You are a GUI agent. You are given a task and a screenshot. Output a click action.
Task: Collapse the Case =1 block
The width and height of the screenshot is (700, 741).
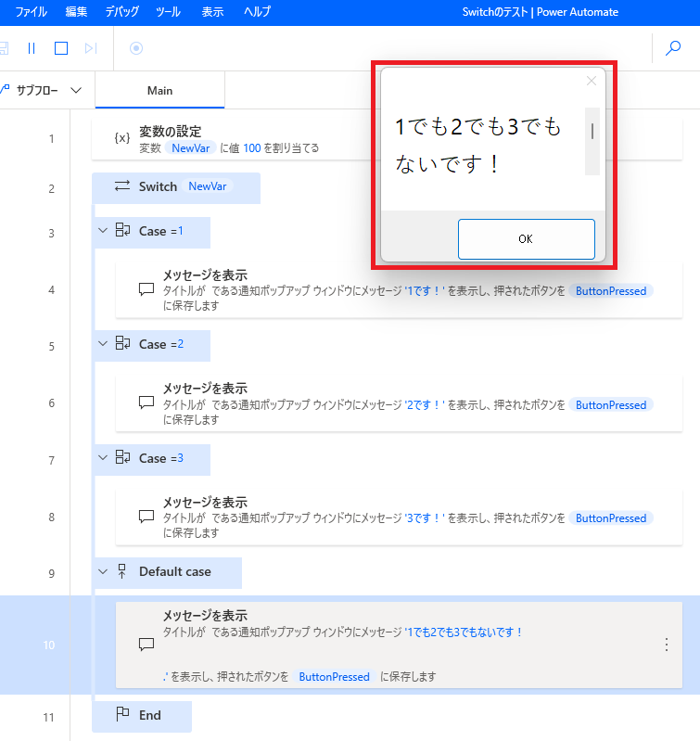103,231
